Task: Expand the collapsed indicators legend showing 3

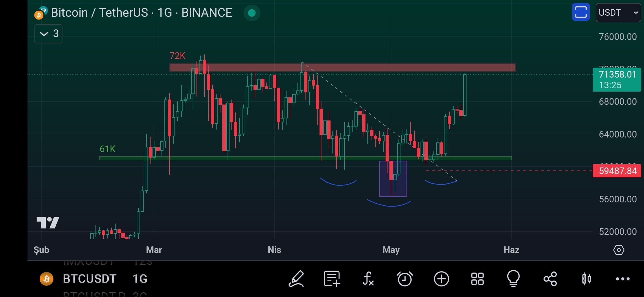Action: [48, 34]
